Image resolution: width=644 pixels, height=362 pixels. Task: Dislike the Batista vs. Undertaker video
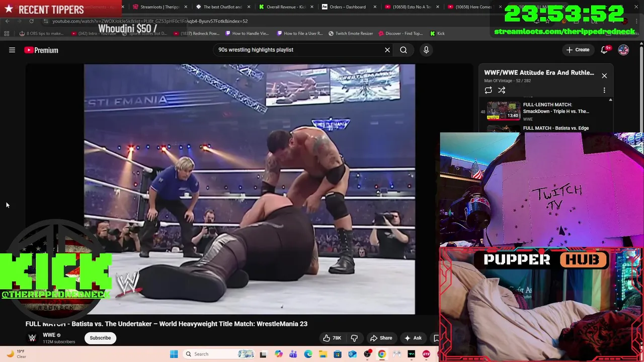tap(354, 338)
